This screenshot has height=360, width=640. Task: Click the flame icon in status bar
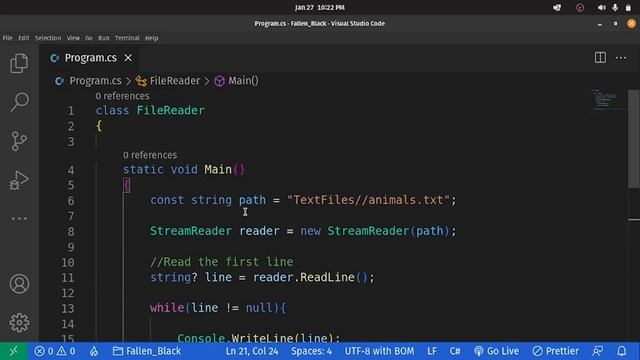coord(94,351)
